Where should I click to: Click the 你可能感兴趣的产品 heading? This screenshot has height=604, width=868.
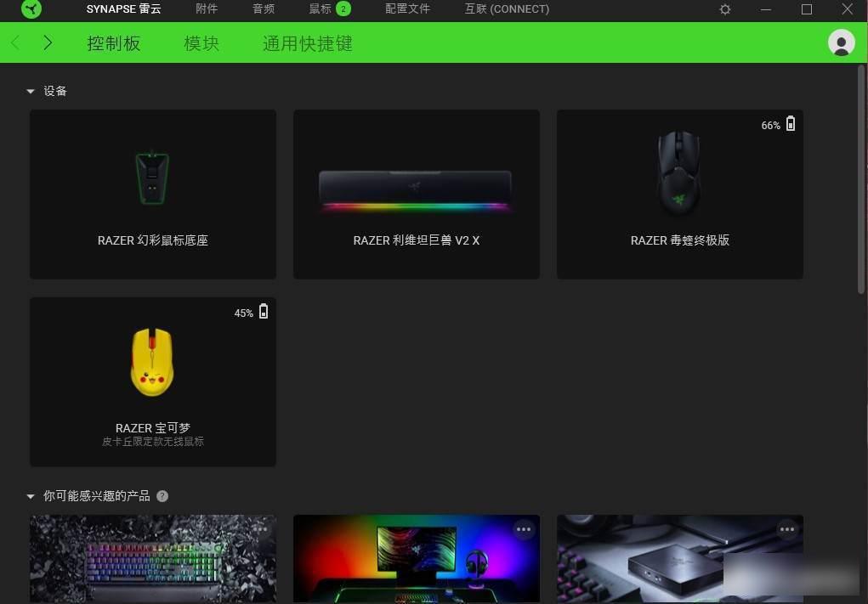[x=96, y=496]
